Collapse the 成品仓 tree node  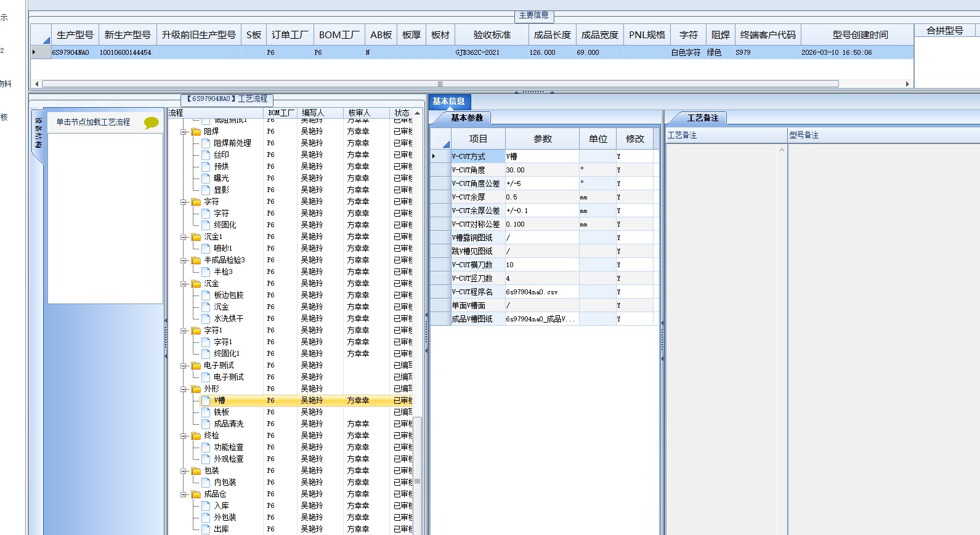(x=184, y=494)
